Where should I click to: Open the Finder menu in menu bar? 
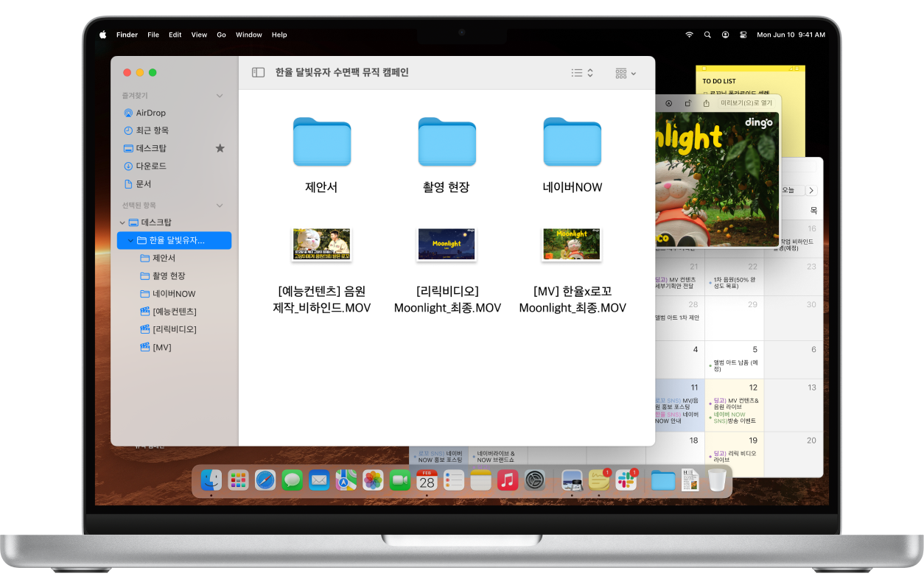pos(127,35)
